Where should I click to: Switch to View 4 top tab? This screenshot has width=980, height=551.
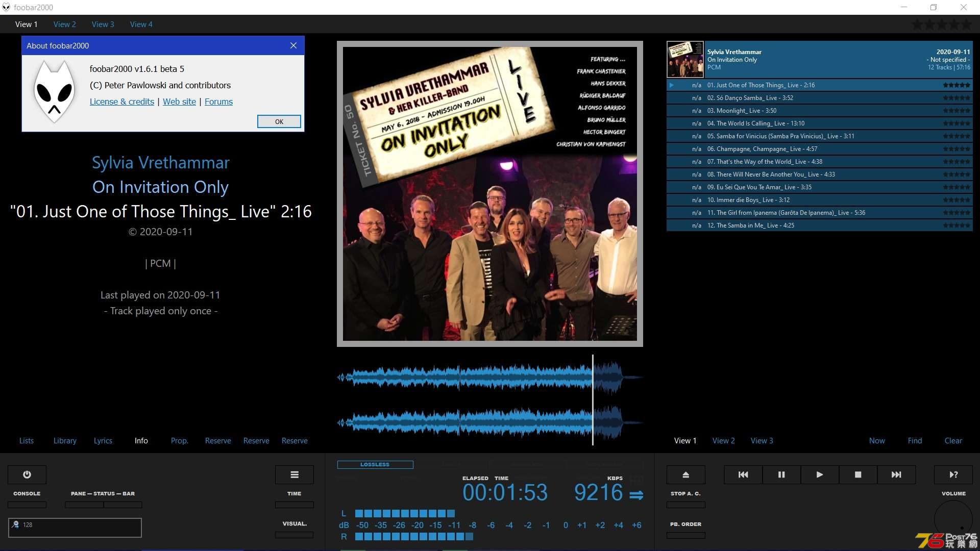pyautogui.click(x=141, y=24)
